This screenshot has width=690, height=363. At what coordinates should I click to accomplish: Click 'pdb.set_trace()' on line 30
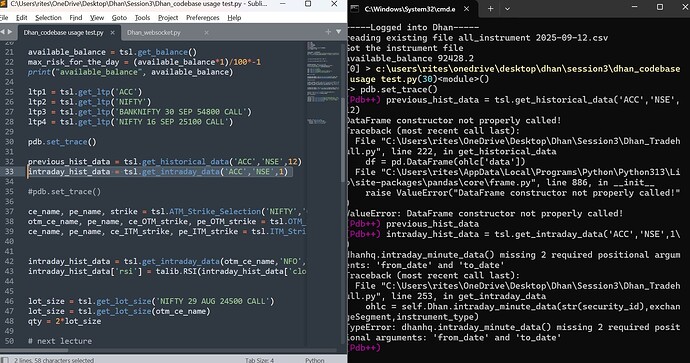click(62, 142)
